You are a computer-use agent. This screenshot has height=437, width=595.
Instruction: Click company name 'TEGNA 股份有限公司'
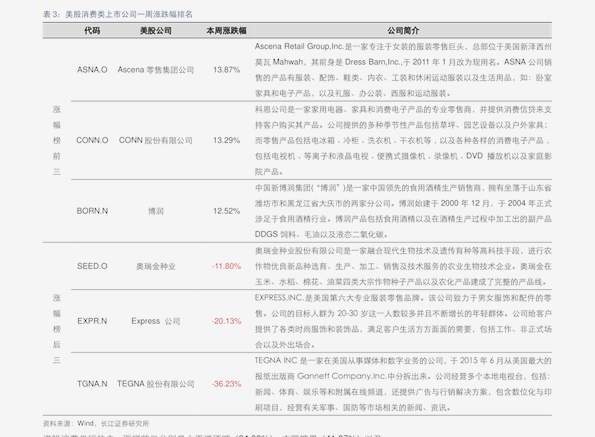156,384
